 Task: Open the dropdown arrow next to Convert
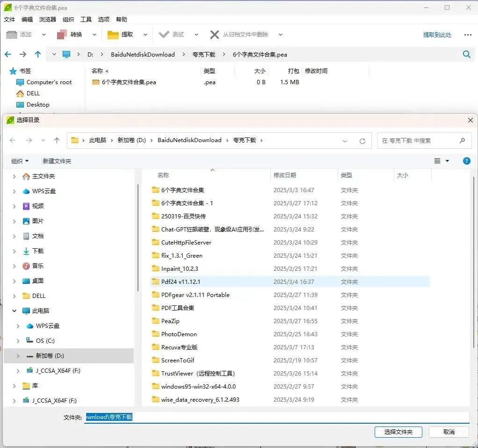[x=94, y=35]
